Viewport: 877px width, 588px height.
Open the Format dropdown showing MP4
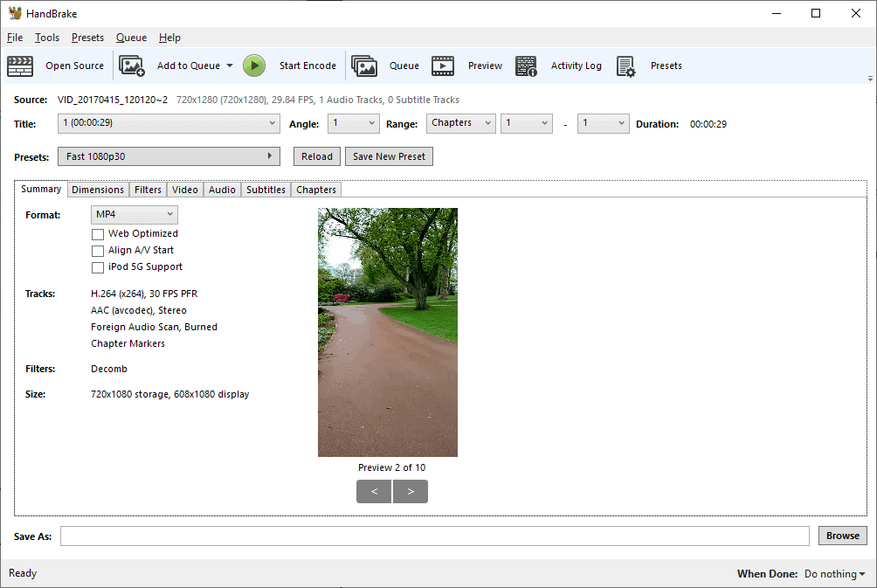134,214
